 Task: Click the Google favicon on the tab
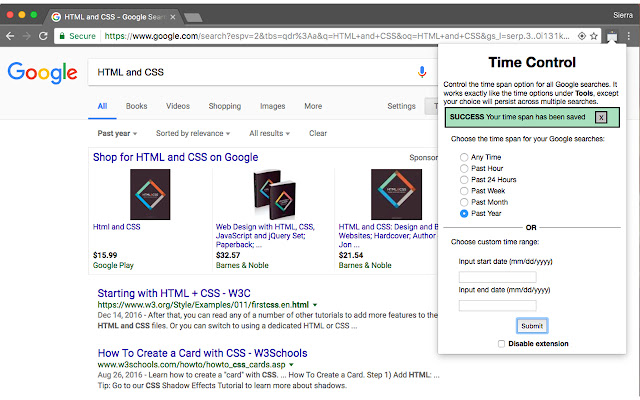coord(56,17)
